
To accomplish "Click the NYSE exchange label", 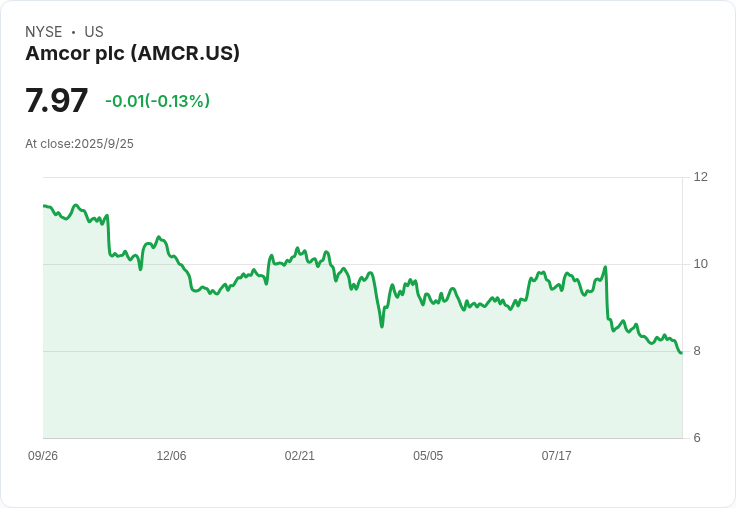I will [43, 32].
